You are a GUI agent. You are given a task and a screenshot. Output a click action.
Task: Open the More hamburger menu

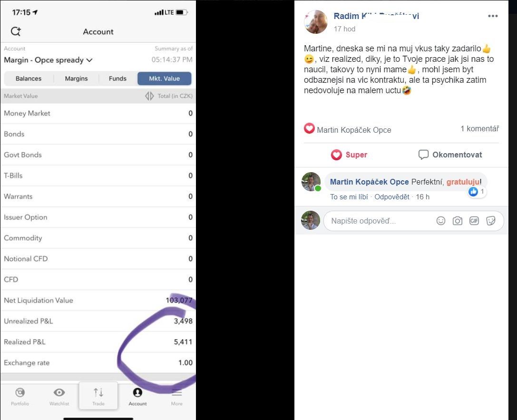[x=177, y=392]
